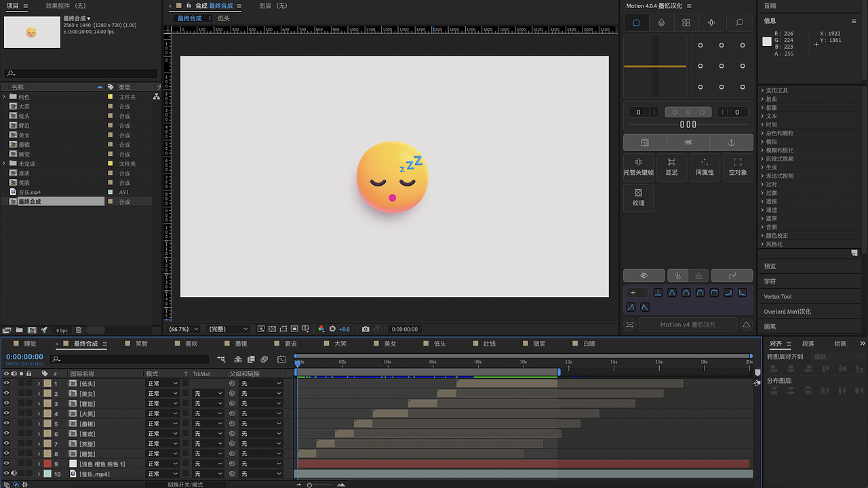The height and width of the screenshot is (488, 868).
Task: Toggle motion blur icon in timeline
Action: (x=264, y=359)
